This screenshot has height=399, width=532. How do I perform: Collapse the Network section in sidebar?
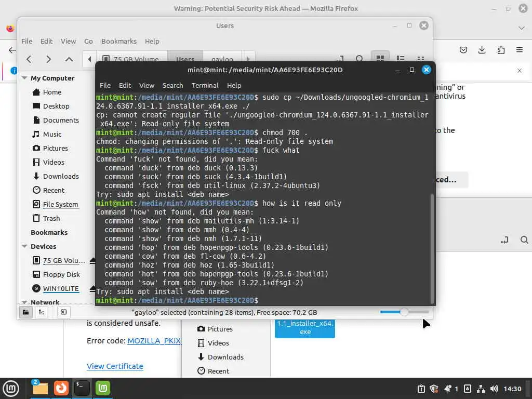tap(24, 302)
